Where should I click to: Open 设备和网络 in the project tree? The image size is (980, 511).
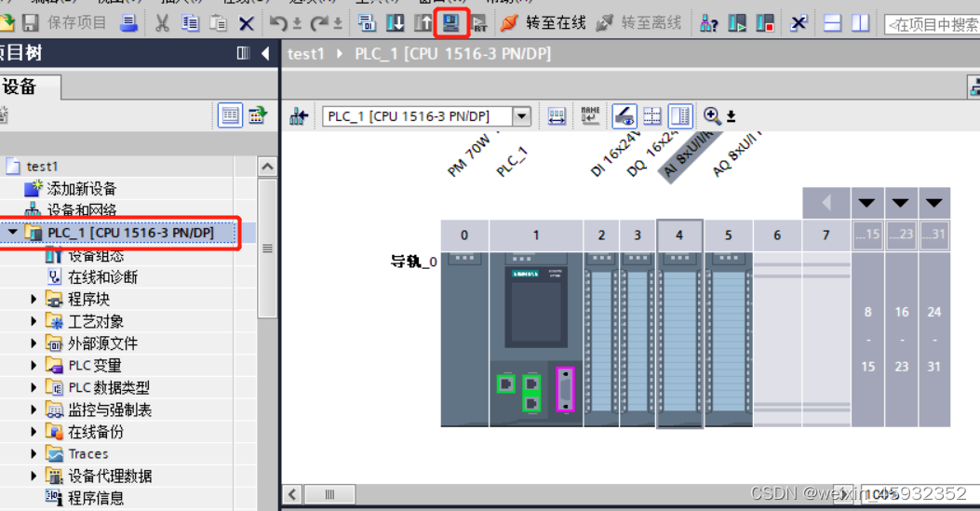[x=81, y=210]
